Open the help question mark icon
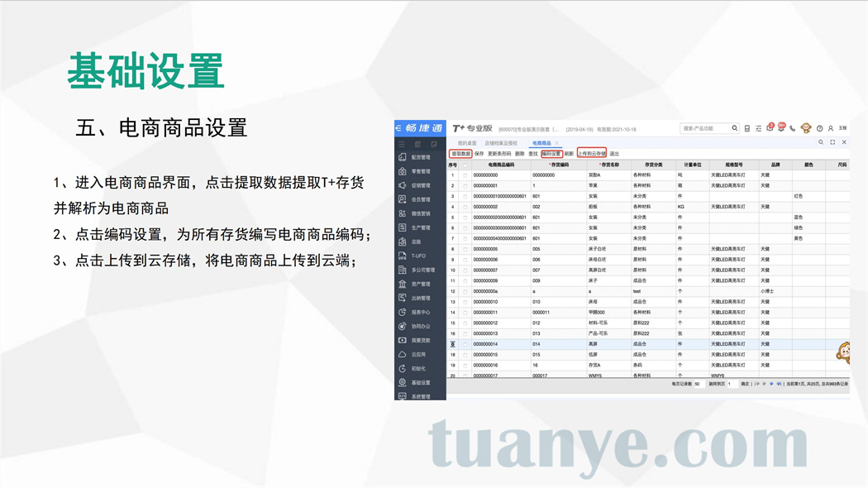 click(820, 128)
